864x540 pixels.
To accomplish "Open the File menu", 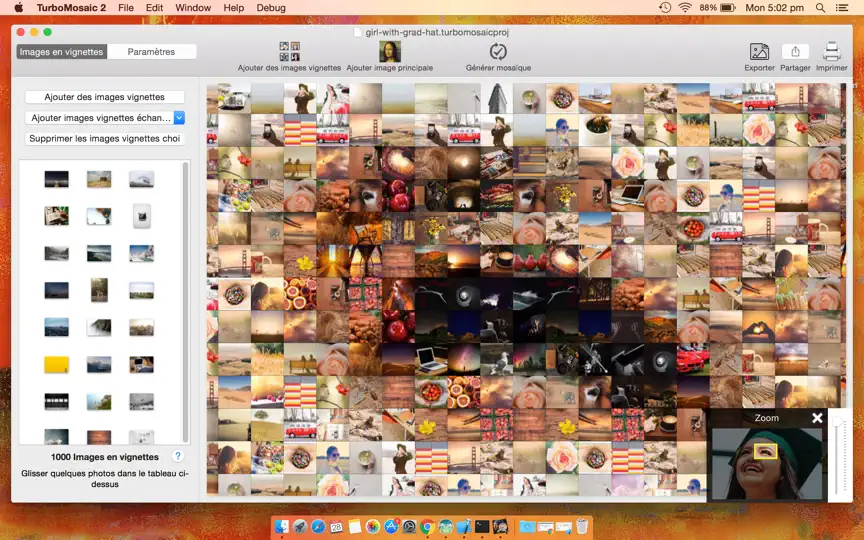I will [x=126, y=8].
